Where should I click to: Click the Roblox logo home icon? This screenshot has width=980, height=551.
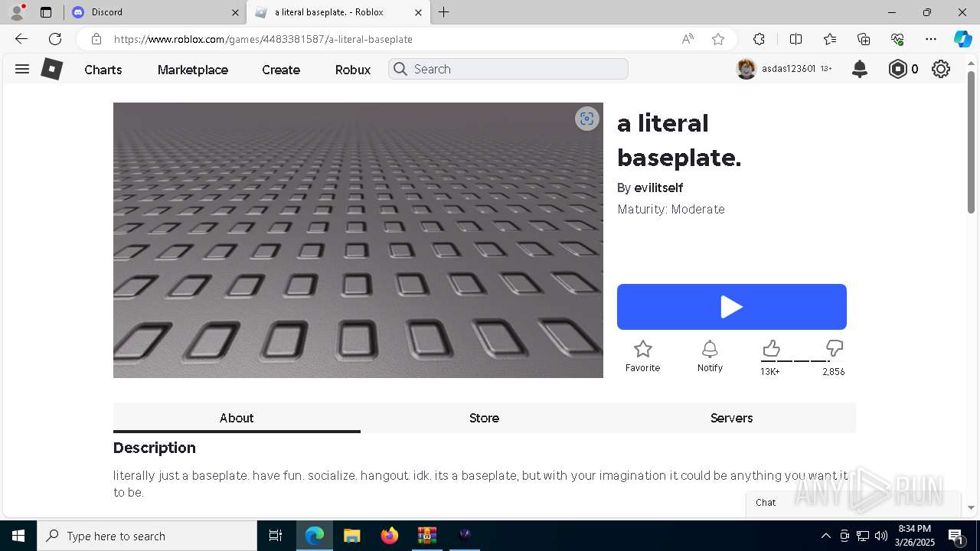(51, 69)
